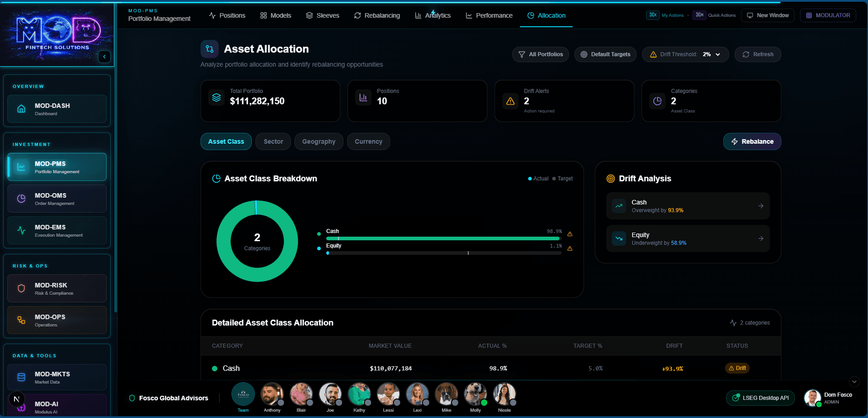This screenshot has width=868, height=418.
Task: Collapse the sidebar with chevron button
Action: pyautogui.click(x=104, y=57)
